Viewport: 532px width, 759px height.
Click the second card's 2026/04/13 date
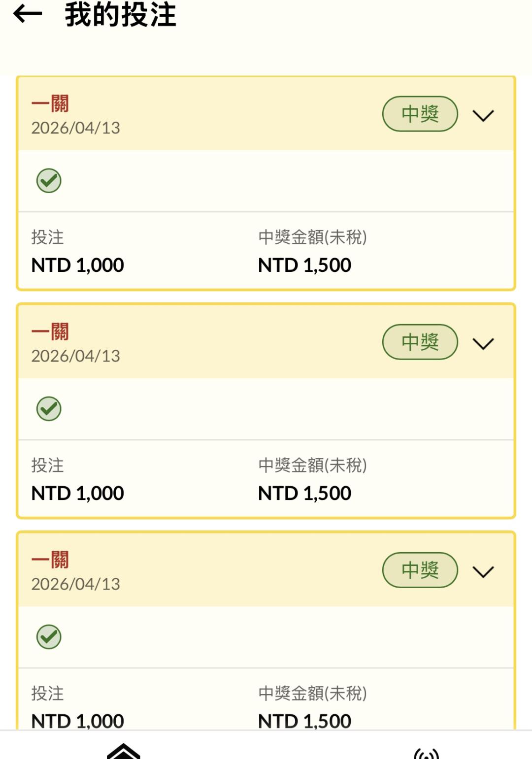76,356
